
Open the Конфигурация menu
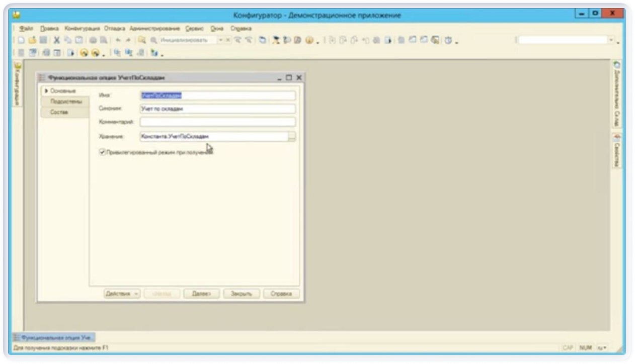click(82, 29)
